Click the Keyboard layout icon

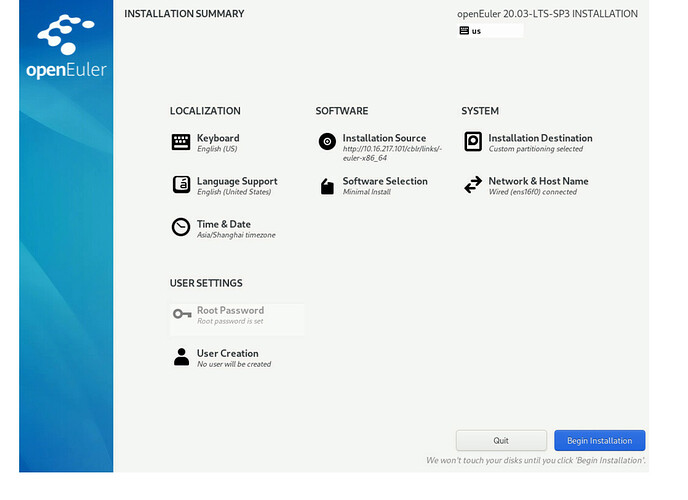click(x=181, y=142)
